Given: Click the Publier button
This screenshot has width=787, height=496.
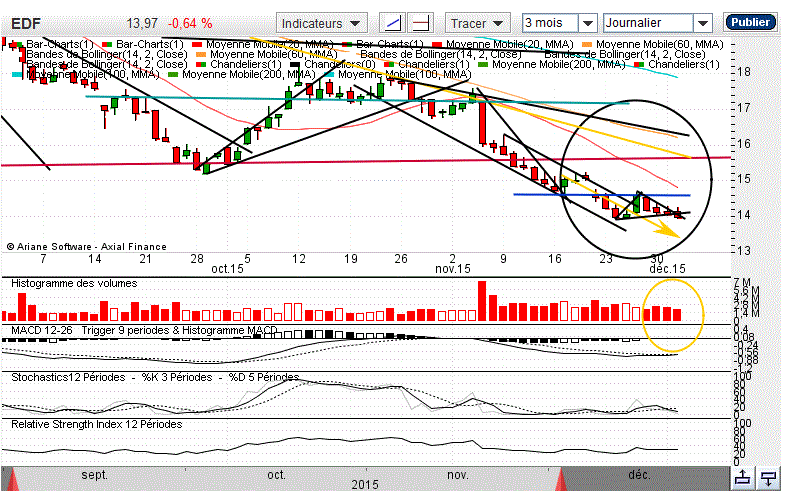Looking at the screenshot, I should (750, 22).
